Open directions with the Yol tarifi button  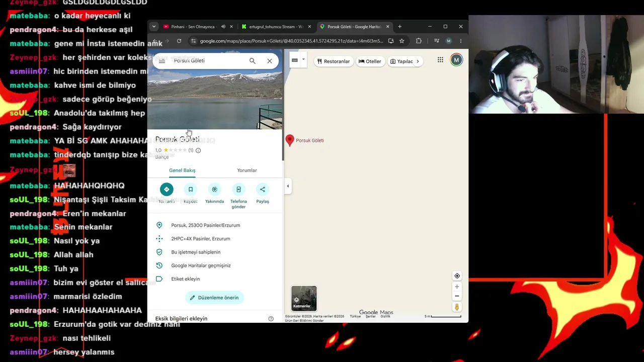tap(167, 190)
